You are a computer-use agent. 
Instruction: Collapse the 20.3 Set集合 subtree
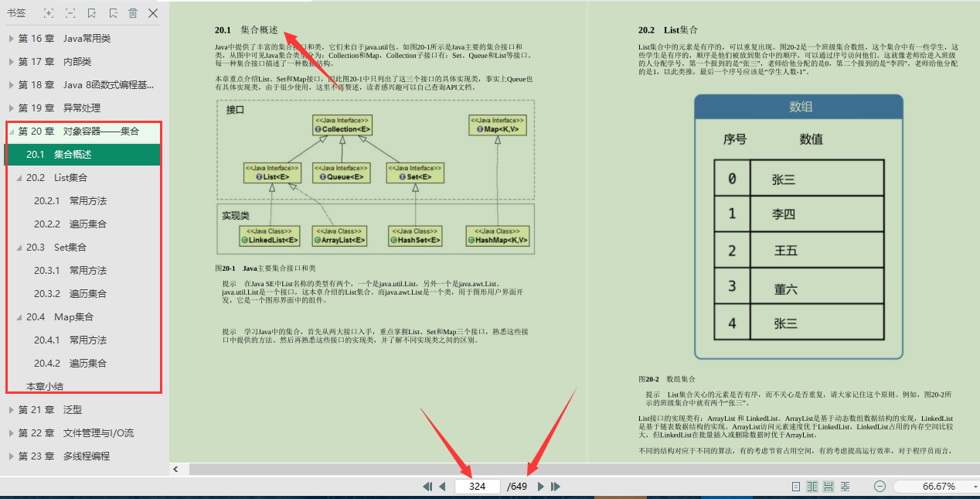tap(19, 248)
